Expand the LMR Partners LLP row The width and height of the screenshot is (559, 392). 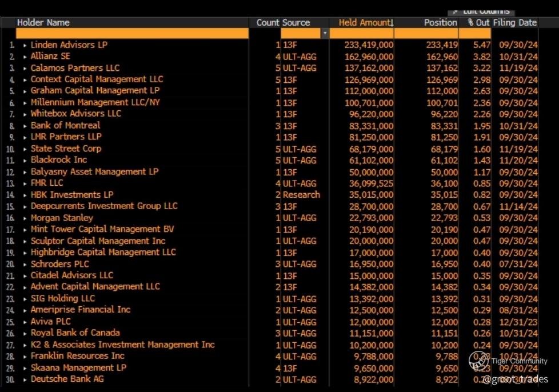tap(25, 138)
